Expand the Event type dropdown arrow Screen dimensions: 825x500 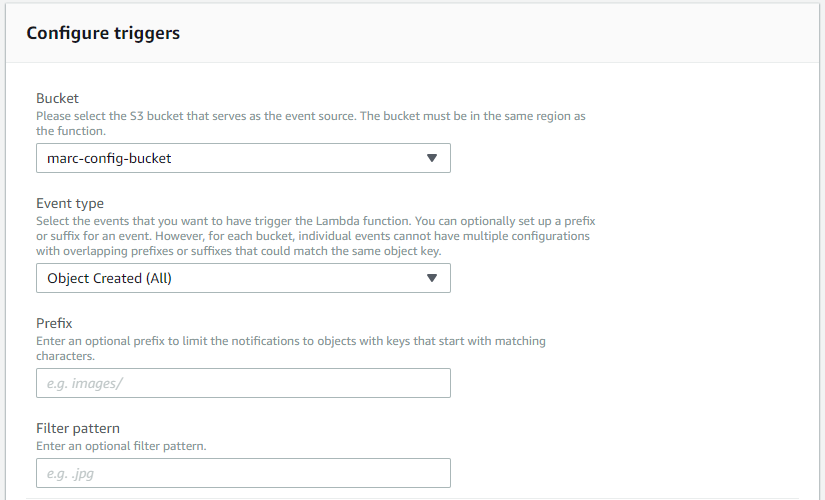[431, 278]
